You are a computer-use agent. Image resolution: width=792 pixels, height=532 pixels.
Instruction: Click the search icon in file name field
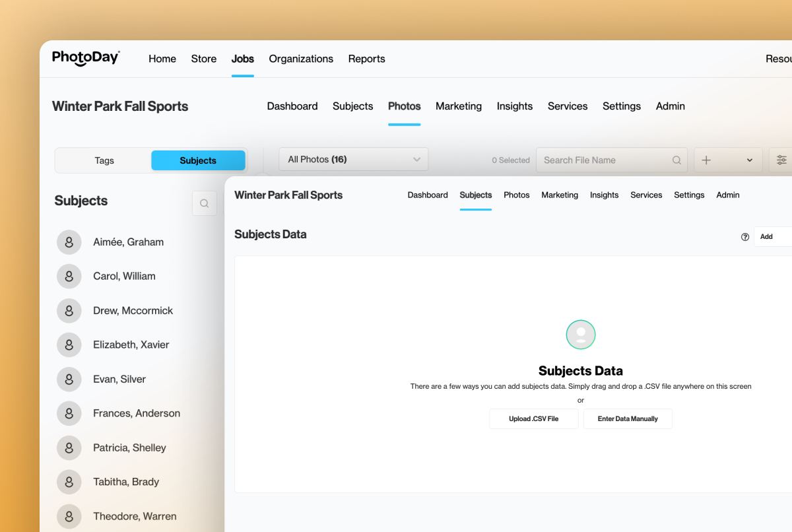[676, 160]
